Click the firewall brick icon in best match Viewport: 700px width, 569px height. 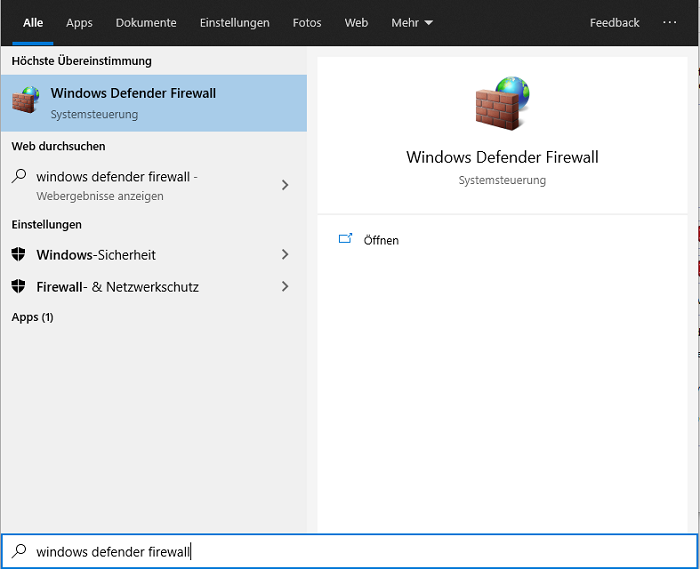26,100
